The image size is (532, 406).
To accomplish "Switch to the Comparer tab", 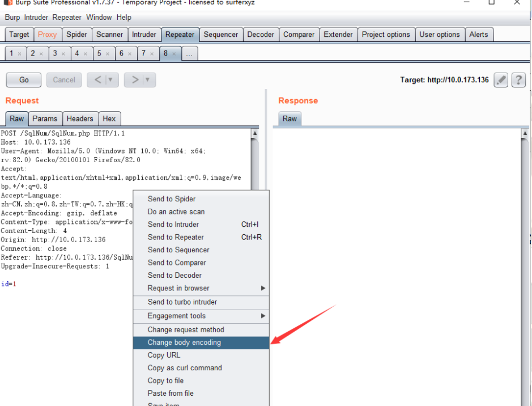I will 299,35.
